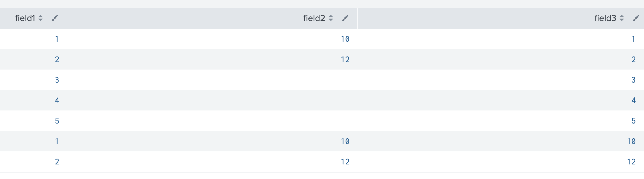
Task: Click the sort arrows beside field2
Action: click(x=331, y=18)
